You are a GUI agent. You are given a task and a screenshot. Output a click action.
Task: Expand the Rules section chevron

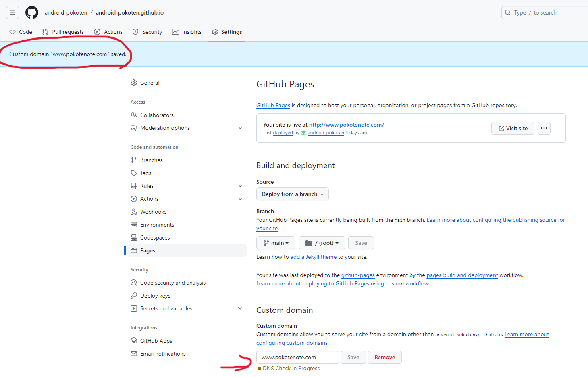click(x=240, y=186)
